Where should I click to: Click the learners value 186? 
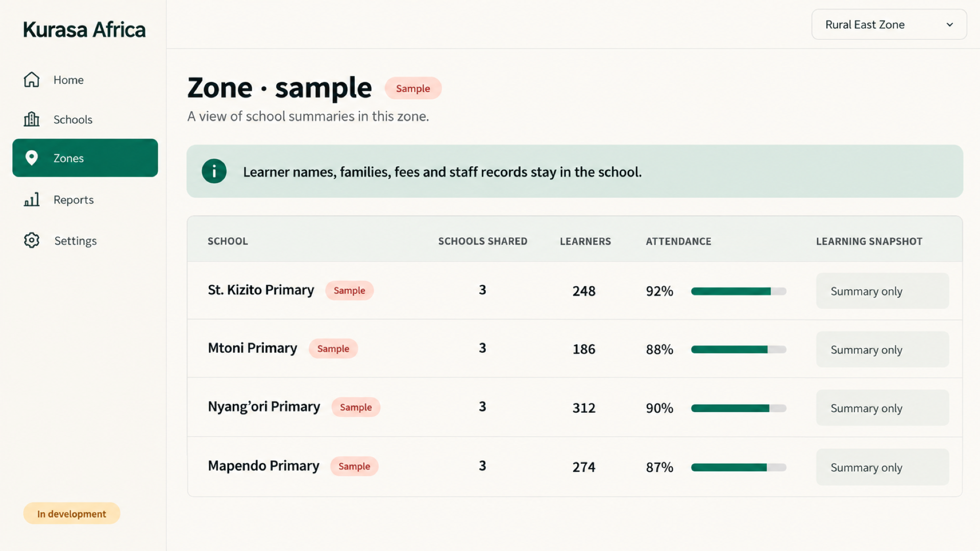pos(584,349)
